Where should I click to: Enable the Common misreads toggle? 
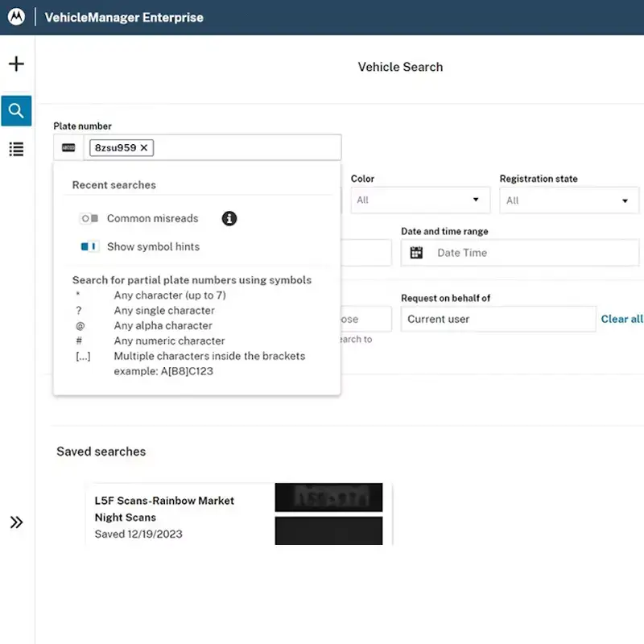coord(89,218)
